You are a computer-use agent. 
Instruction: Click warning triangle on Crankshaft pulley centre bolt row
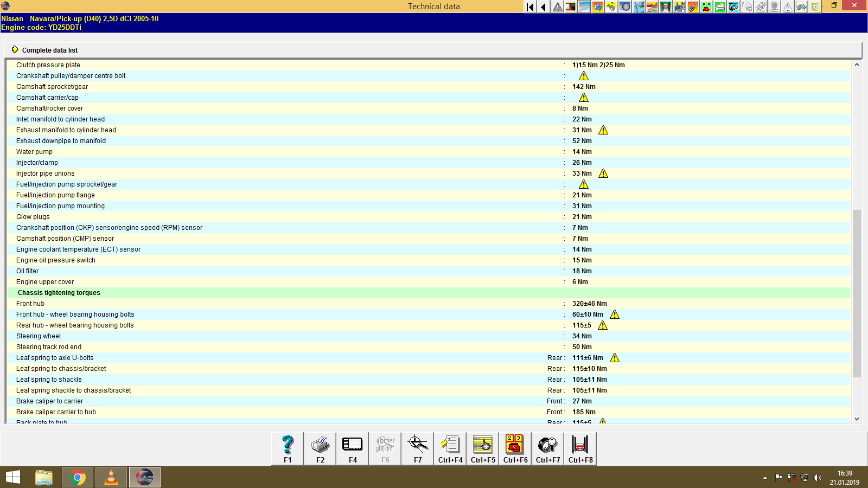[x=584, y=76]
